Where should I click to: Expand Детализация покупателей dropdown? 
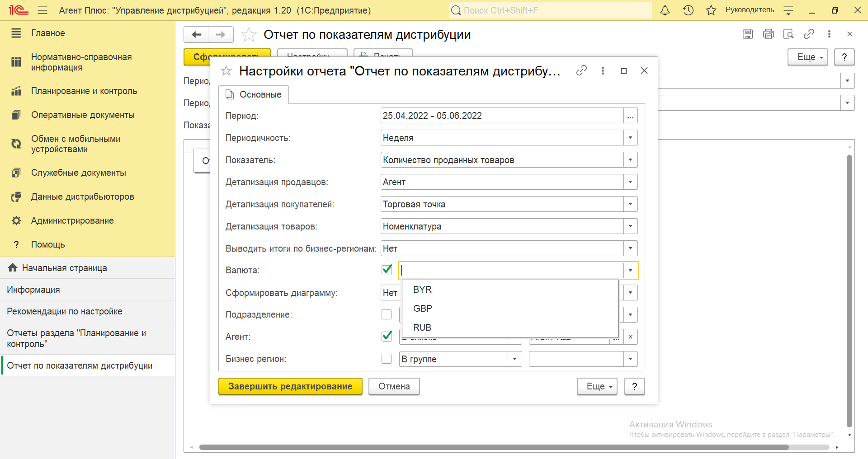pyautogui.click(x=630, y=204)
